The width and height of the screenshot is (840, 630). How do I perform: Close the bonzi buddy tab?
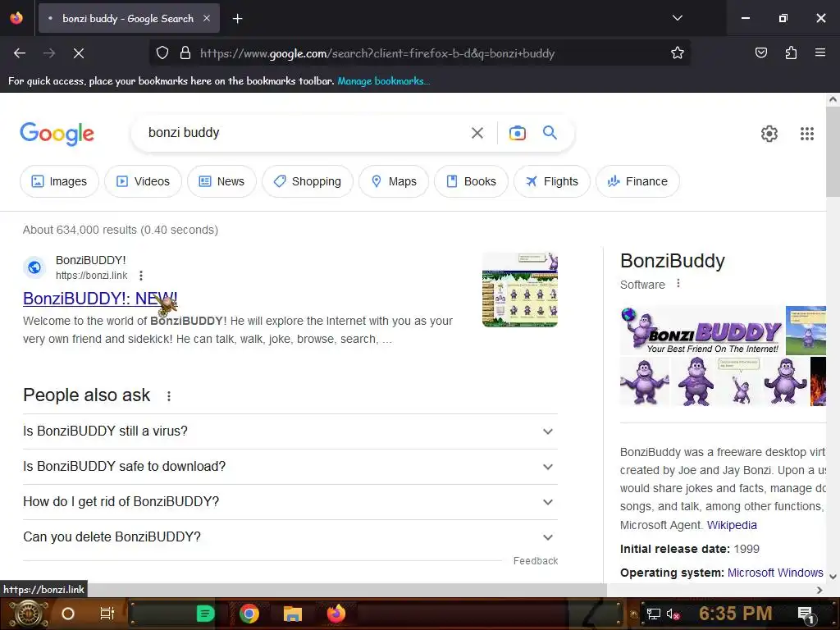206,18
